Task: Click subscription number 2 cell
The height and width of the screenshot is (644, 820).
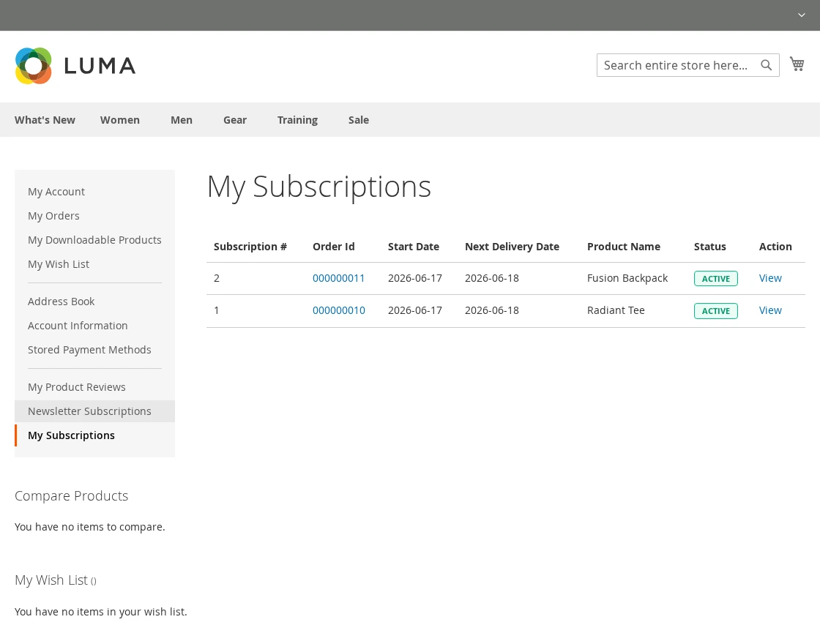Action: pos(217,278)
